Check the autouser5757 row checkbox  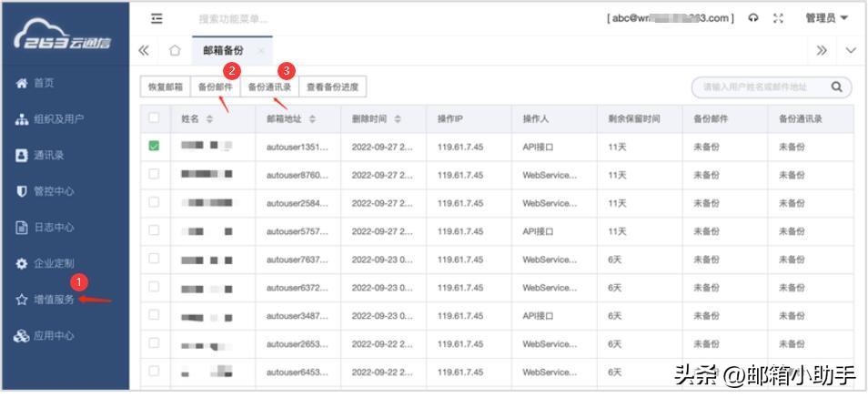coord(154,230)
